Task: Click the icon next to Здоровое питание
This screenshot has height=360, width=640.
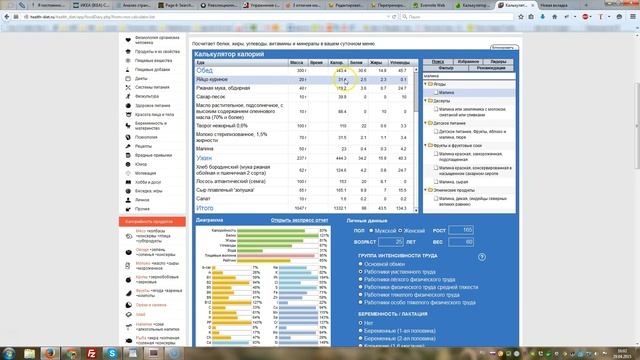Action: 128,105
